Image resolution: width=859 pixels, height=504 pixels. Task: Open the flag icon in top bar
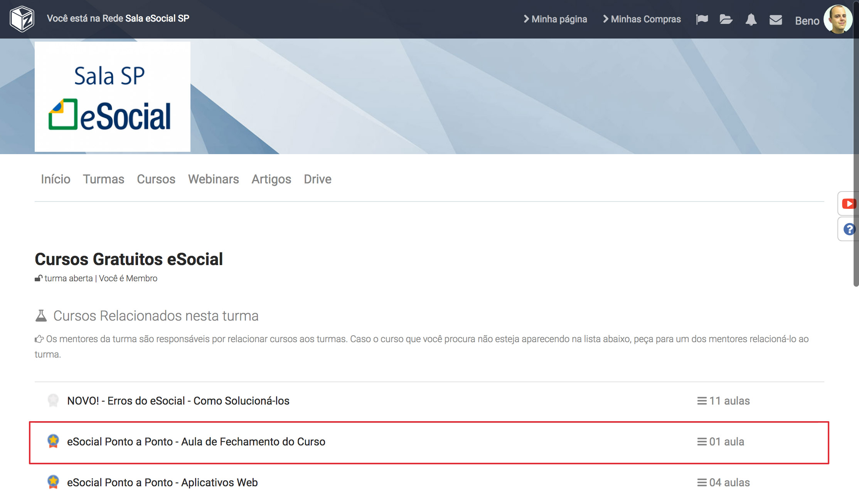coord(702,19)
